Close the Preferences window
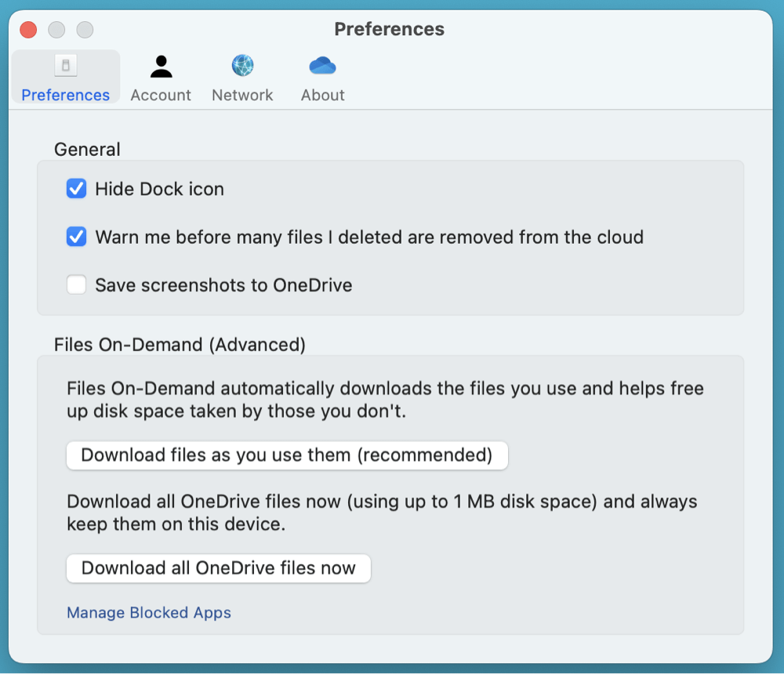This screenshot has width=784, height=674. (x=27, y=29)
